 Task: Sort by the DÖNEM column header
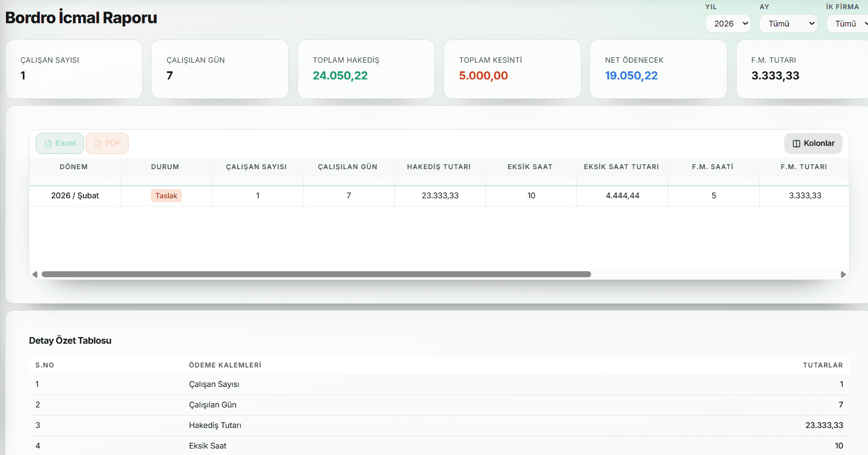[74, 167]
